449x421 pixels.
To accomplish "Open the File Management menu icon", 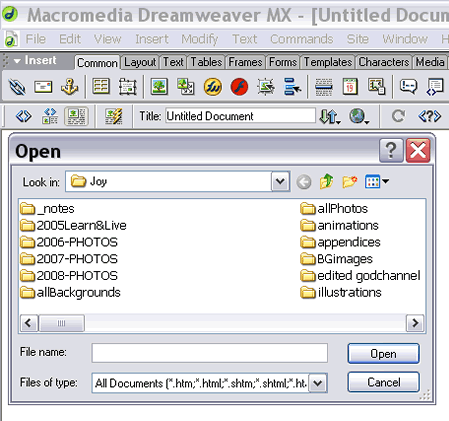I will pyautogui.click(x=330, y=116).
